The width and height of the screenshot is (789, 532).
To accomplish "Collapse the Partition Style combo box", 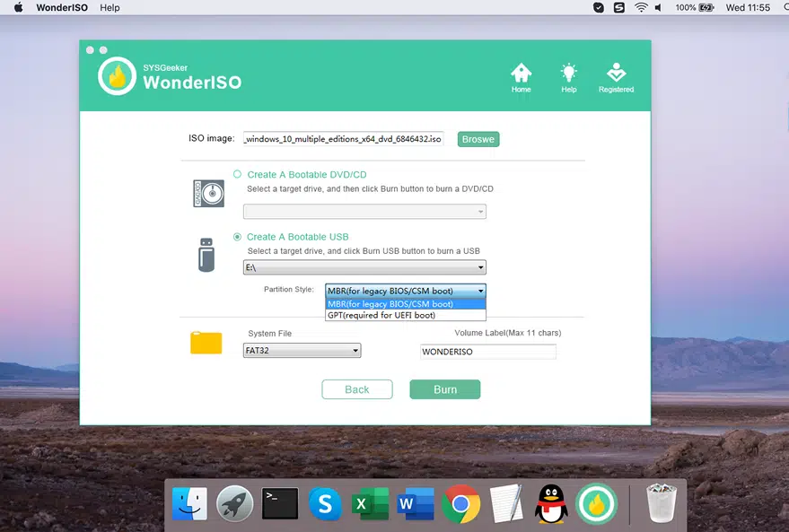I will point(405,291).
